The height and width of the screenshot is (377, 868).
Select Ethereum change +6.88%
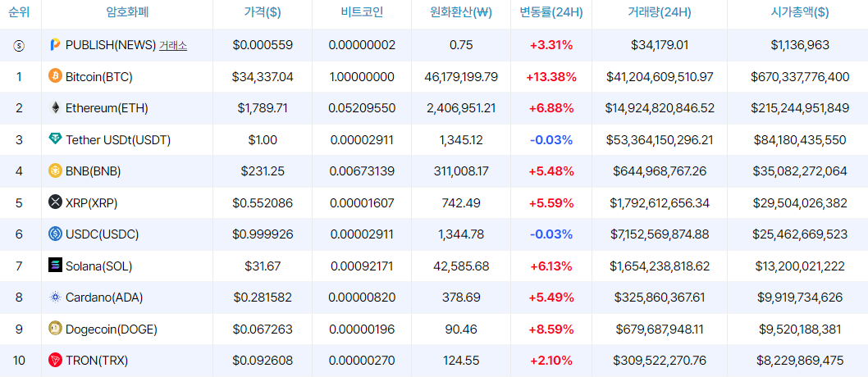551,108
